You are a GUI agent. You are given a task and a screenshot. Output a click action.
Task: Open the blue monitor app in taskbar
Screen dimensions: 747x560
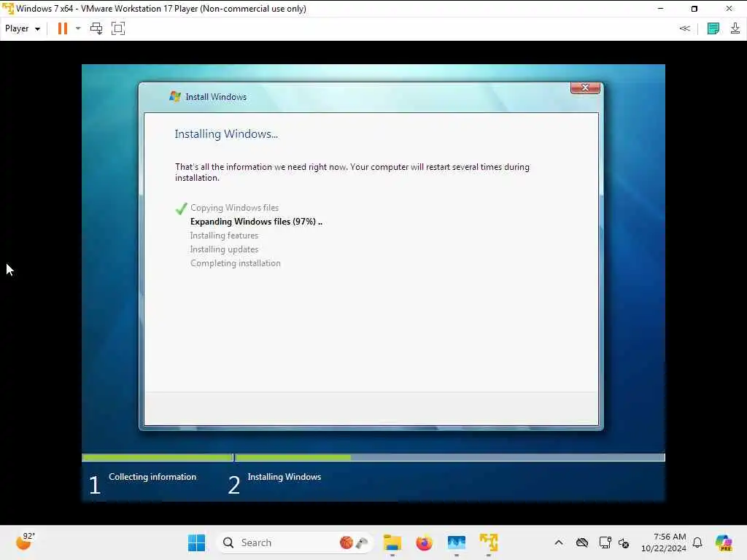[457, 542]
